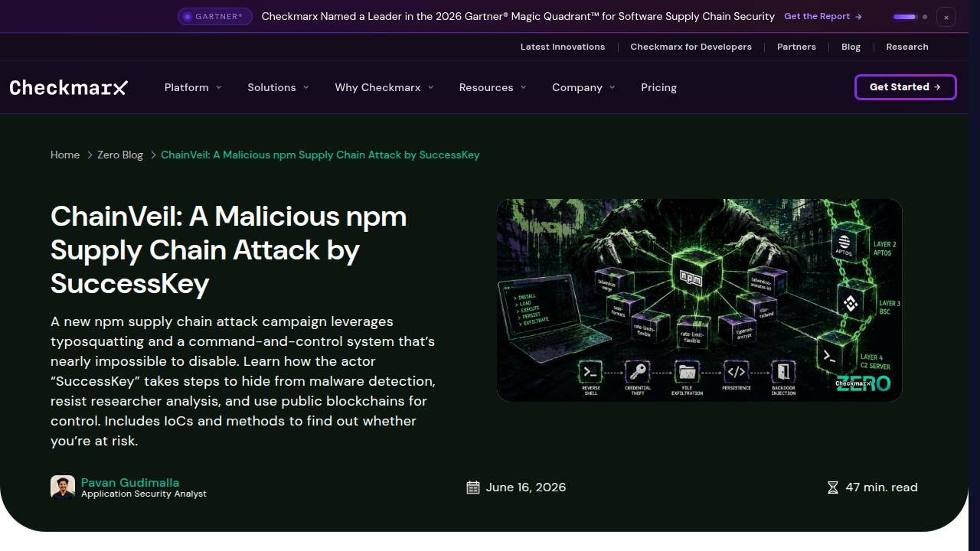Expand the Why Checkmarx menu
Screen dimensions: 980x551
point(384,87)
